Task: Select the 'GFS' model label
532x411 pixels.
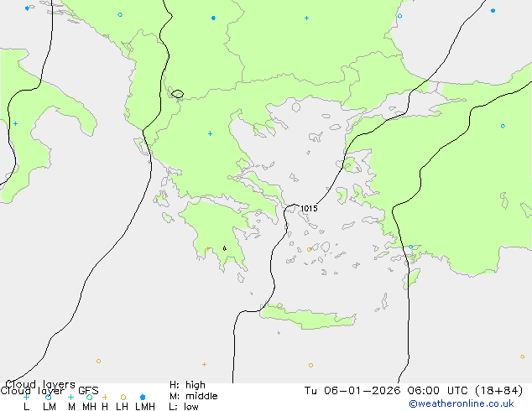Action: pyautogui.click(x=88, y=391)
